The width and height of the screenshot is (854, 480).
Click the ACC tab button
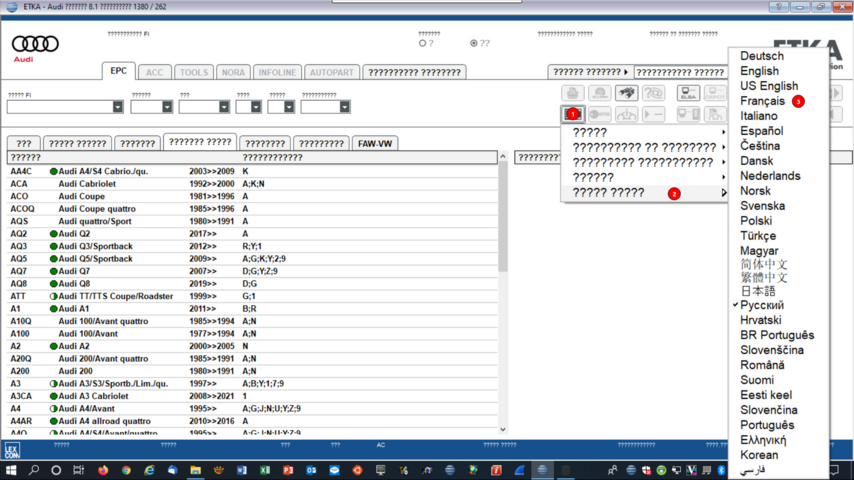[x=154, y=72]
